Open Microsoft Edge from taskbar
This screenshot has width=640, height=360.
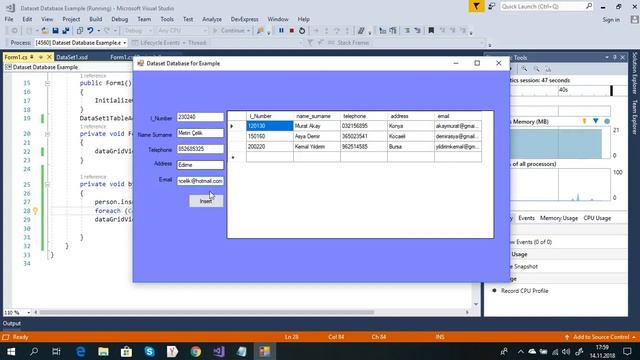(80, 351)
